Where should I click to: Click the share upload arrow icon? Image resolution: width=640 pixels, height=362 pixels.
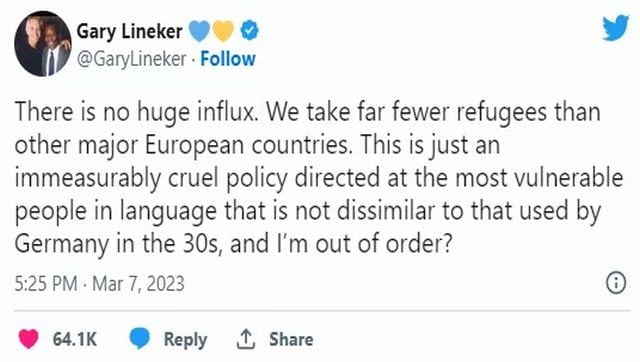[x=246, y=339]
